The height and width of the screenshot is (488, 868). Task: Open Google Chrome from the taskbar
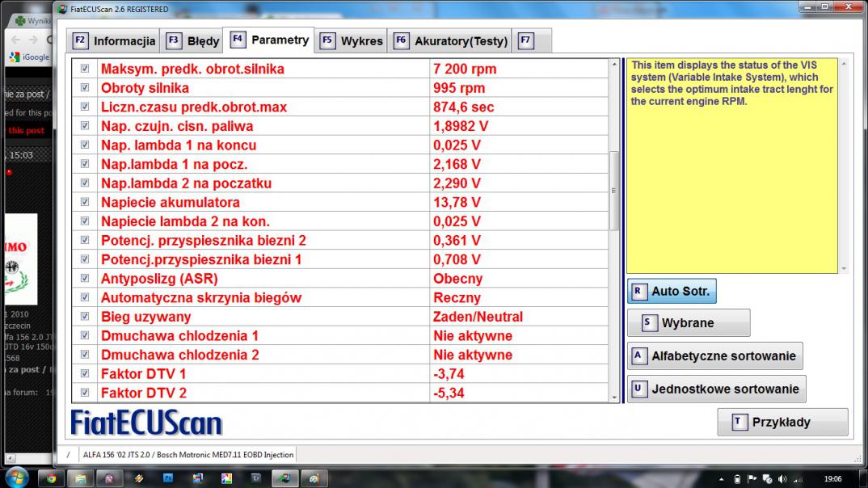[x=51, y=478]
